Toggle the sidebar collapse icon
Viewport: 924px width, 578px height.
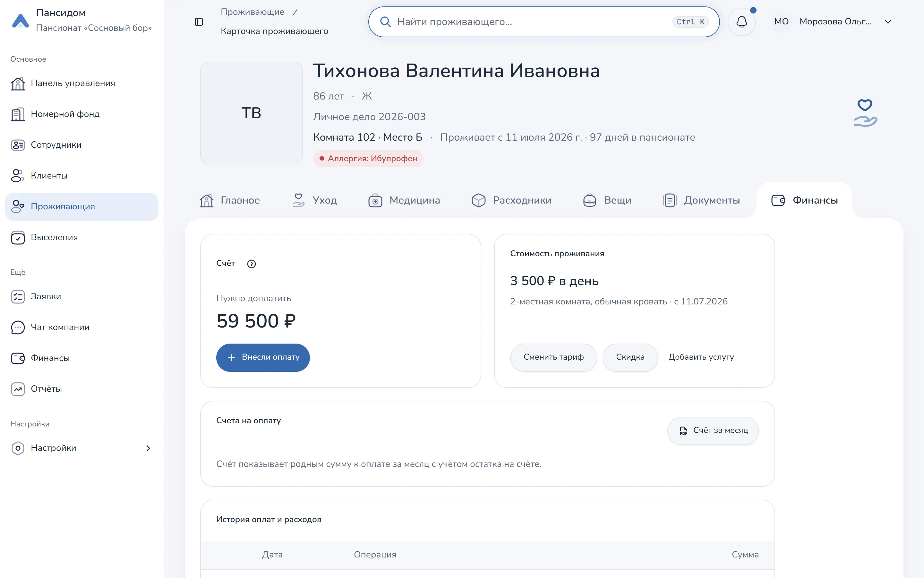(x=199, y=22)
